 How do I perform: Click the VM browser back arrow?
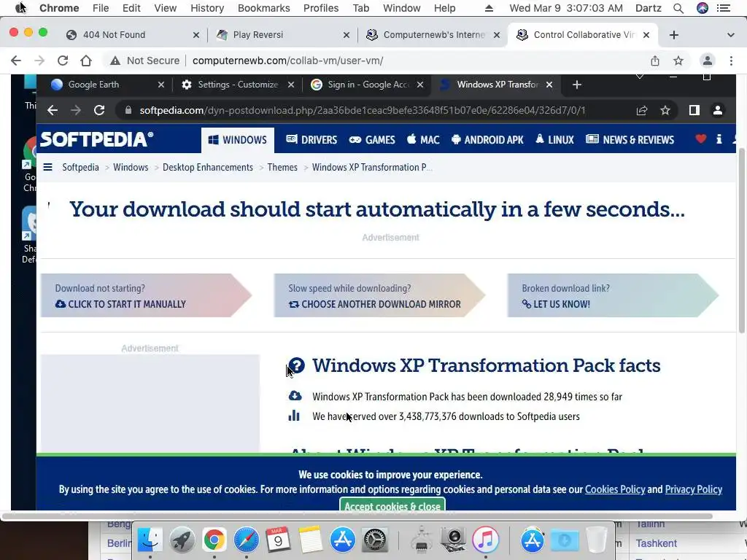point(53,110)
